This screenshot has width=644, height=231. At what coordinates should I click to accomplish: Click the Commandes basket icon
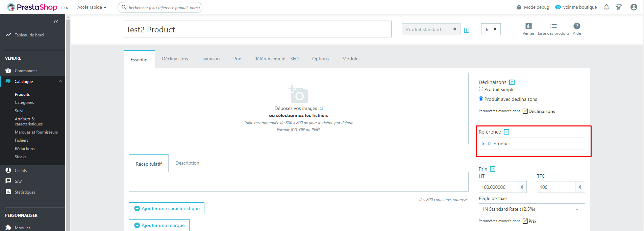point(8,70)
